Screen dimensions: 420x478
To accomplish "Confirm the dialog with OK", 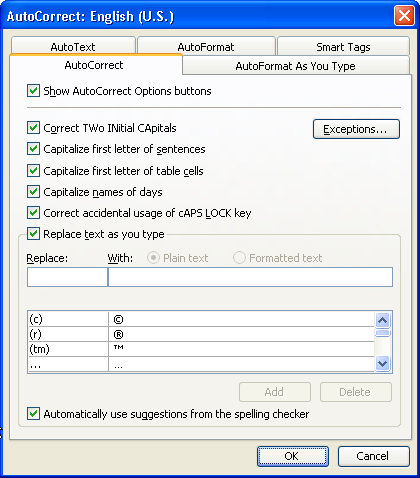I will (293, 456).
